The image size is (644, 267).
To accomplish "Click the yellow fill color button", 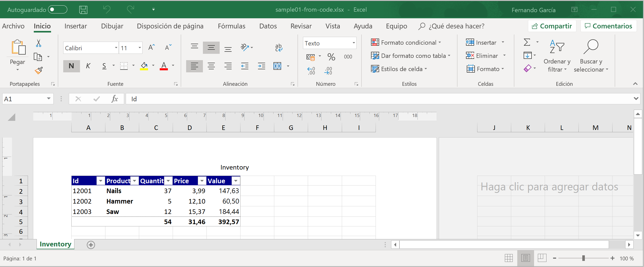I will coord(144,66).
